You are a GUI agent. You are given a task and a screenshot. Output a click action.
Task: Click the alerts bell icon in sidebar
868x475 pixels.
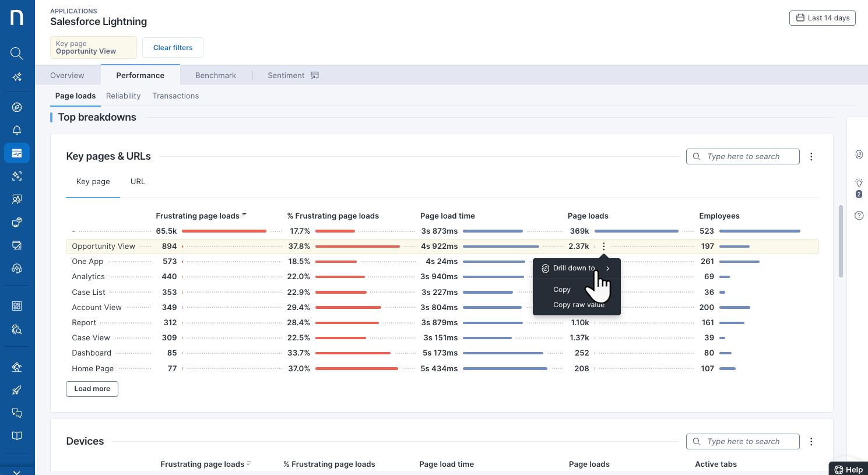click(x=17, y=130)
